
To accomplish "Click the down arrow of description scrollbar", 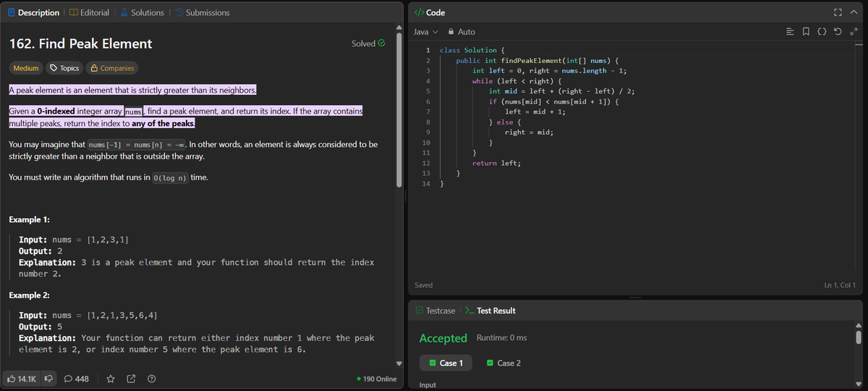I will [401, 363].
